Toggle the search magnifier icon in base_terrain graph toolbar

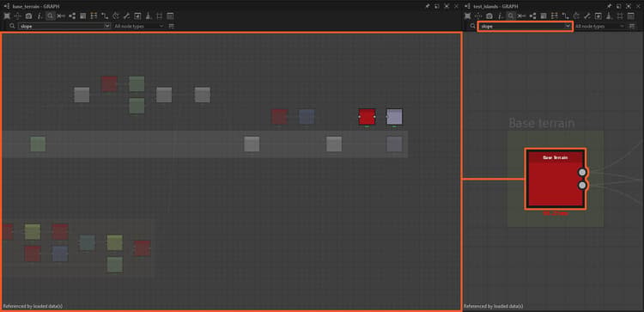[x=50, y=16]
